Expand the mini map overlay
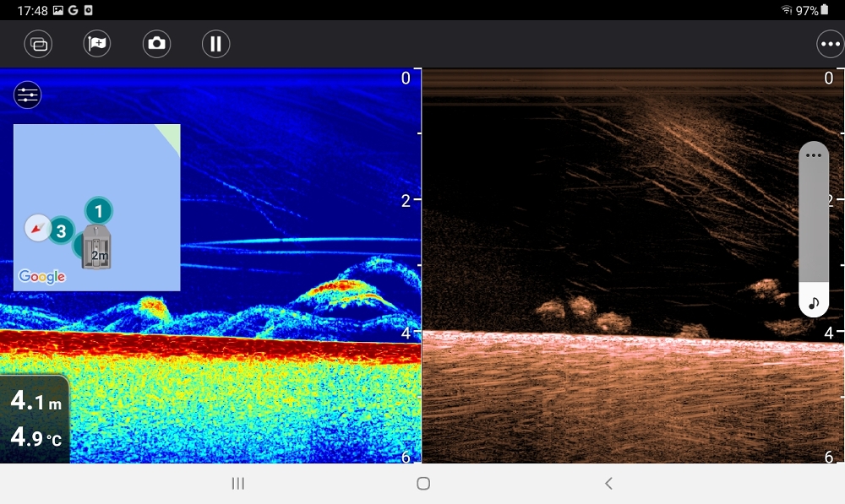This screenshot has height=504, width=845. [97, 208]
